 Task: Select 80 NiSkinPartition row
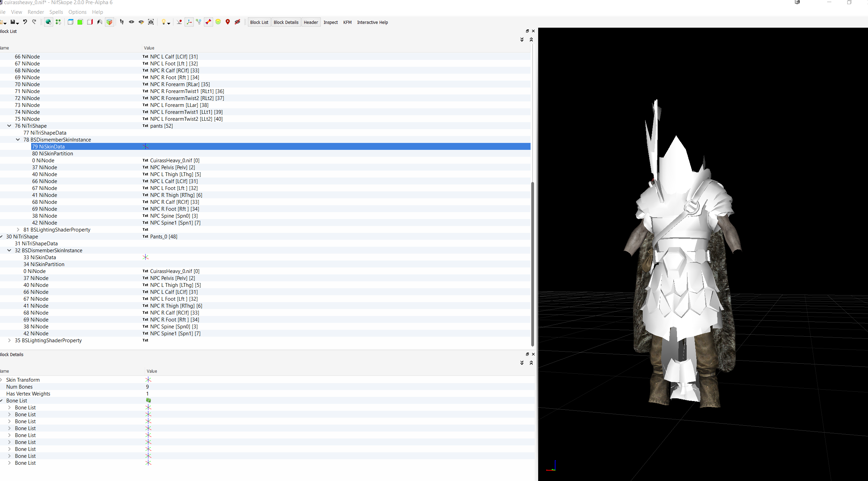[265, 154]
